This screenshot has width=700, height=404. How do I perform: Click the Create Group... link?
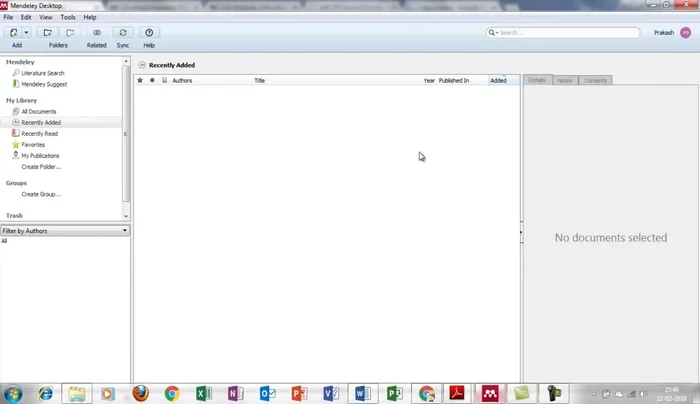(41, 195)
